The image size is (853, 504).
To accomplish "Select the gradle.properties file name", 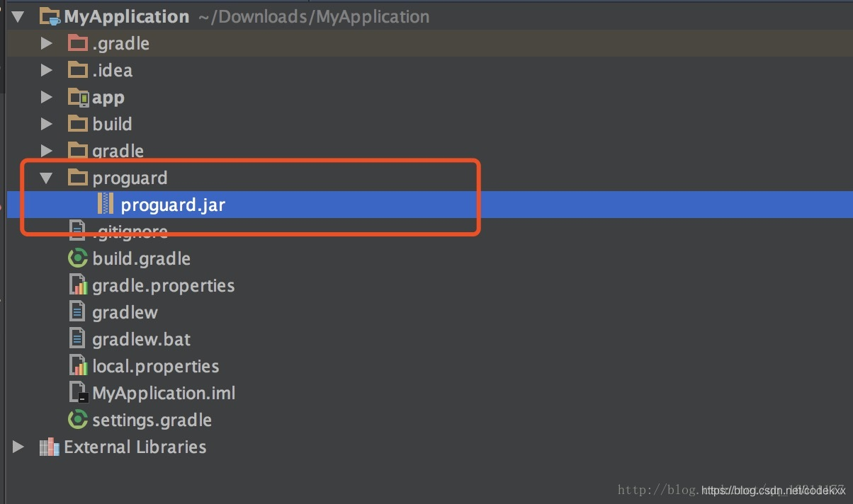I will click(x=163, y=286).
